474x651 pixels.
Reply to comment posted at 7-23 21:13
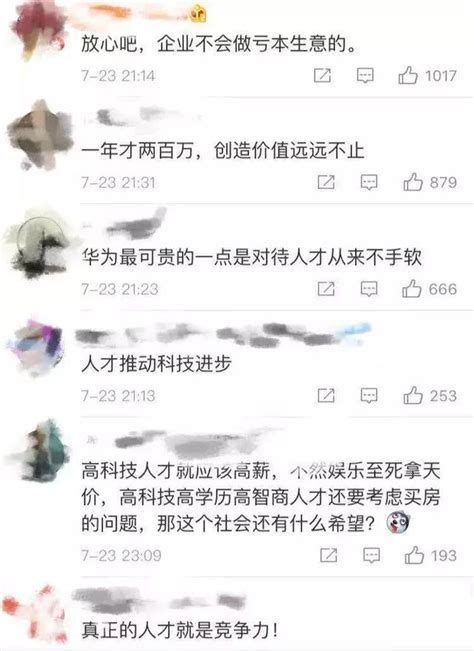369,396
